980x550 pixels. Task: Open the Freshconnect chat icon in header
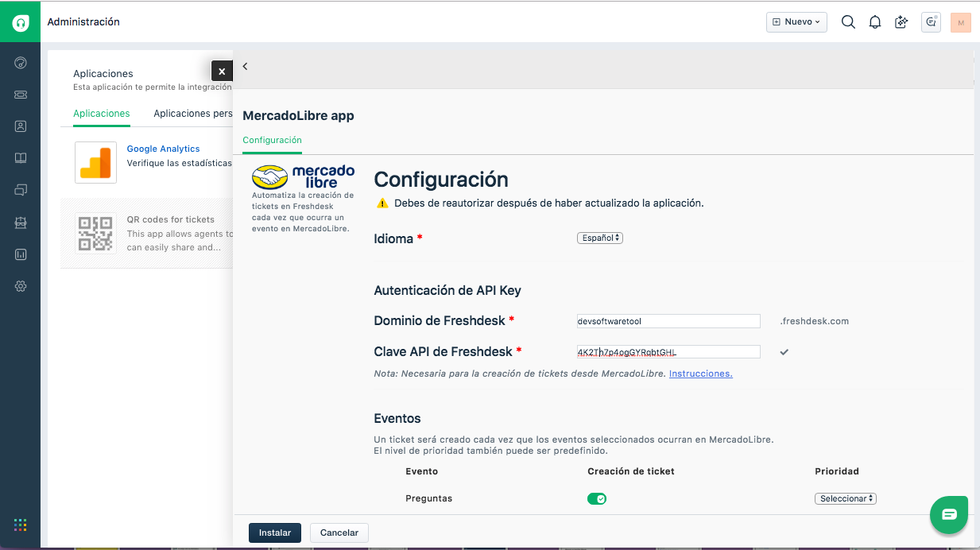[x=932, y=22]
